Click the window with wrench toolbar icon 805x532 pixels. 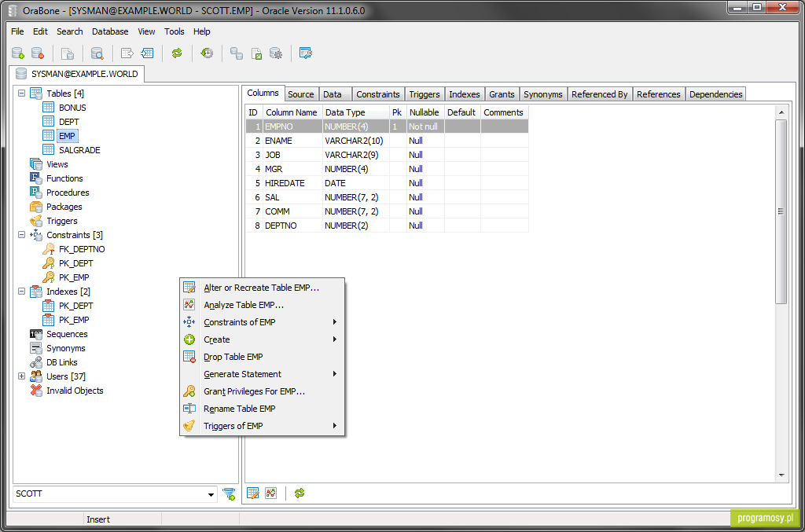point(306,53)
